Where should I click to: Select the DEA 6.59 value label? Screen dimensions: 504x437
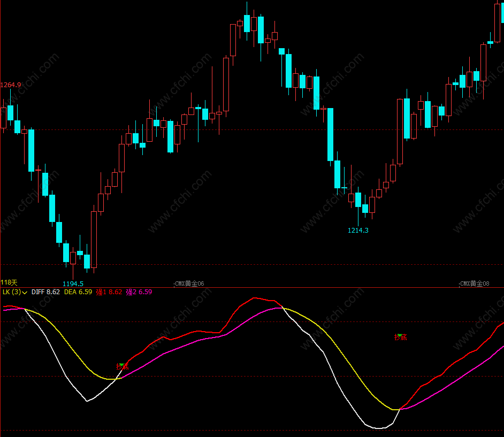[78, 292]
